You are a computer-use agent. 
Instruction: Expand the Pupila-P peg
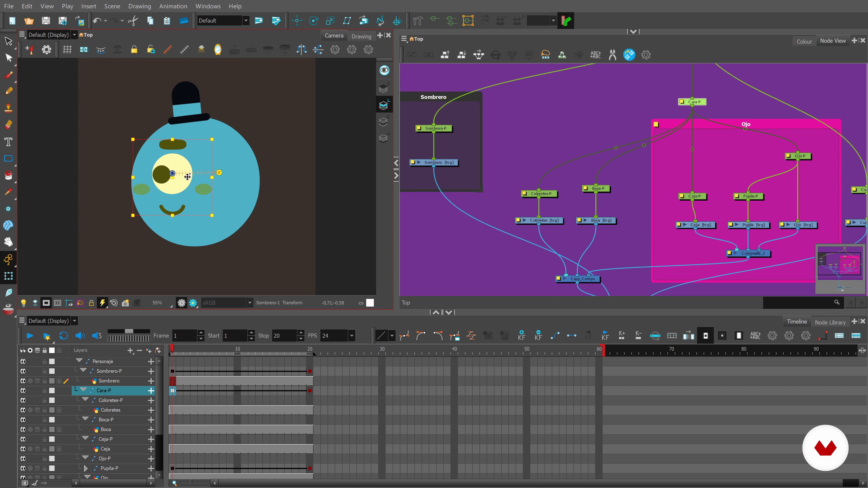click(86, 469)
